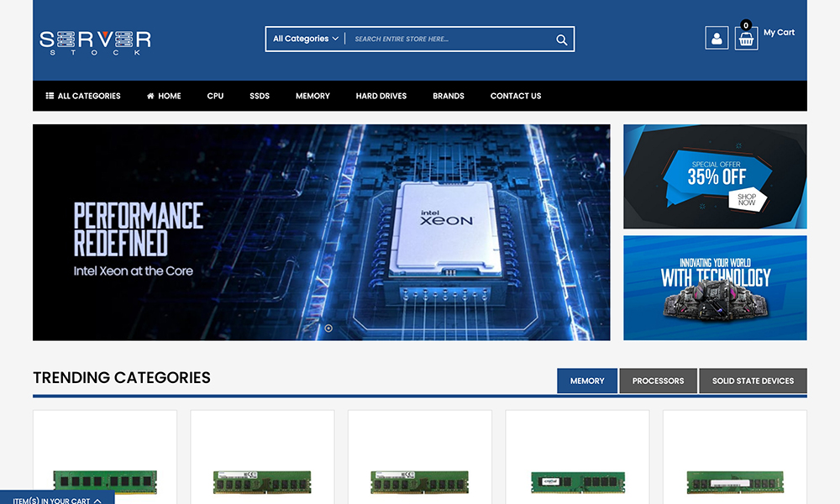Click the 35% Off special offer banner

tap(715, 176)
